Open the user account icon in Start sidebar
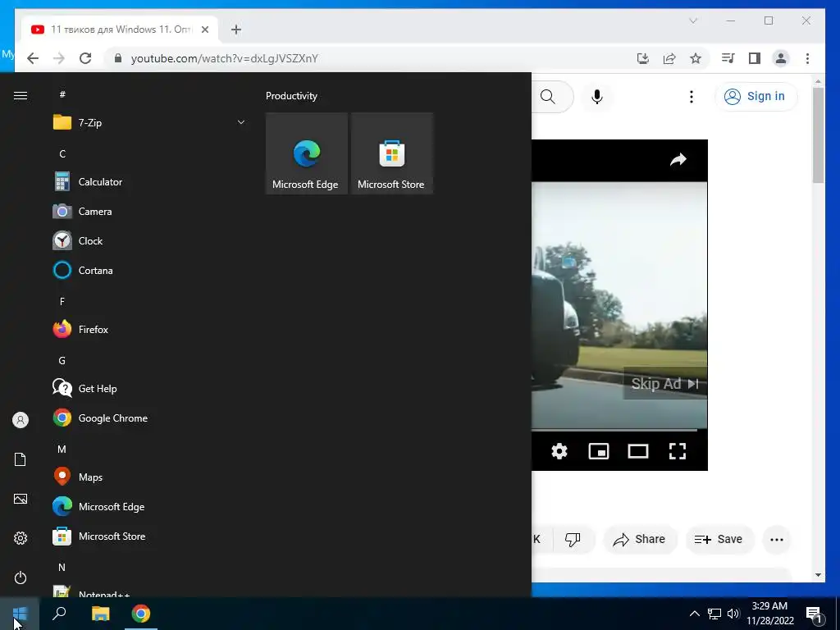The image size is (840, 630). (21, 420)
